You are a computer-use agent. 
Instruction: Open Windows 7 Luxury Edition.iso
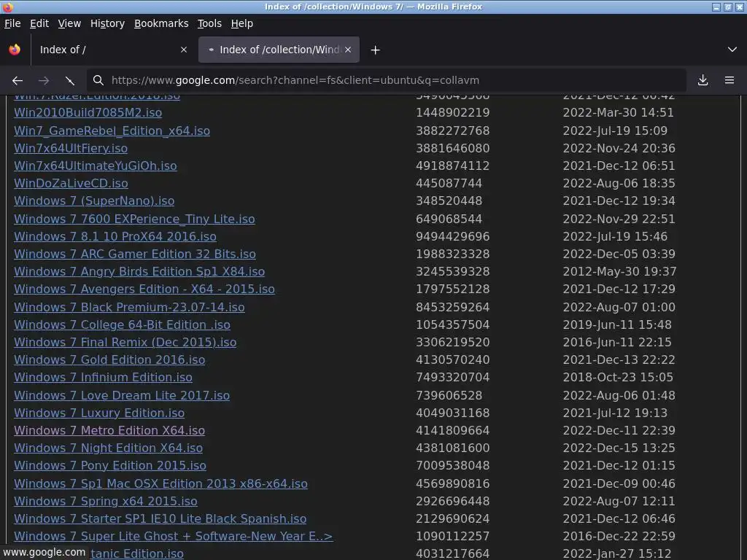tap(99, 413)
